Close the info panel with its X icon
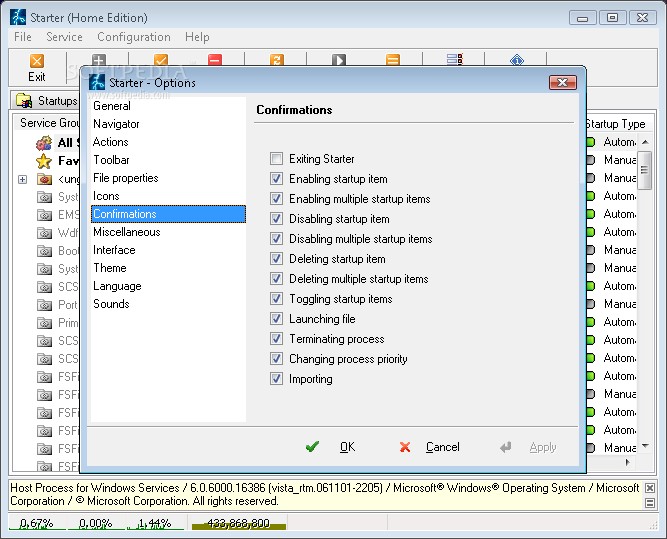Screen dimensions: 667x539 650,489
